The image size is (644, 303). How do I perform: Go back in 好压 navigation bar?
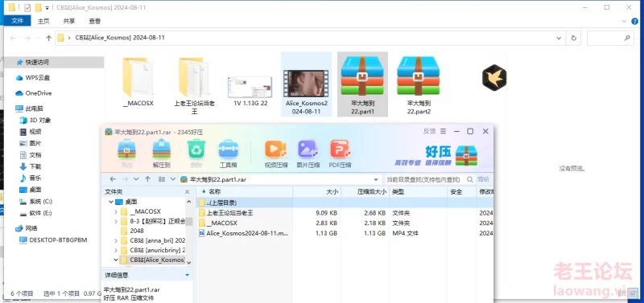(x=113, y=179)
